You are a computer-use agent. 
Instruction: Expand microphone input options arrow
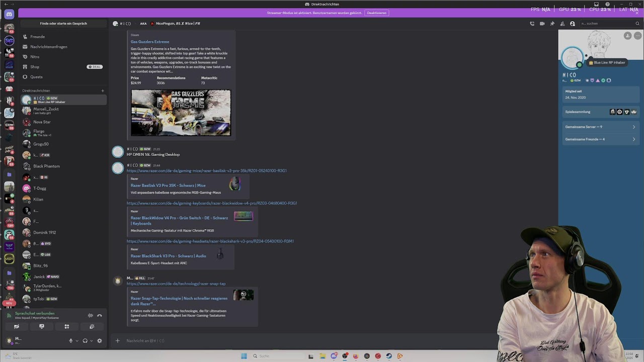[x=77, y=341]
